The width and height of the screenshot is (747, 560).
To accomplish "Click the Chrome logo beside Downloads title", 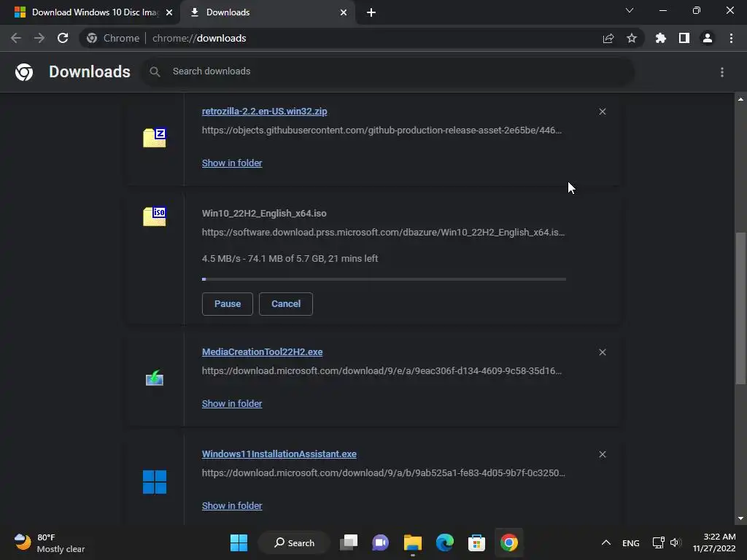I will click(24, 72).
